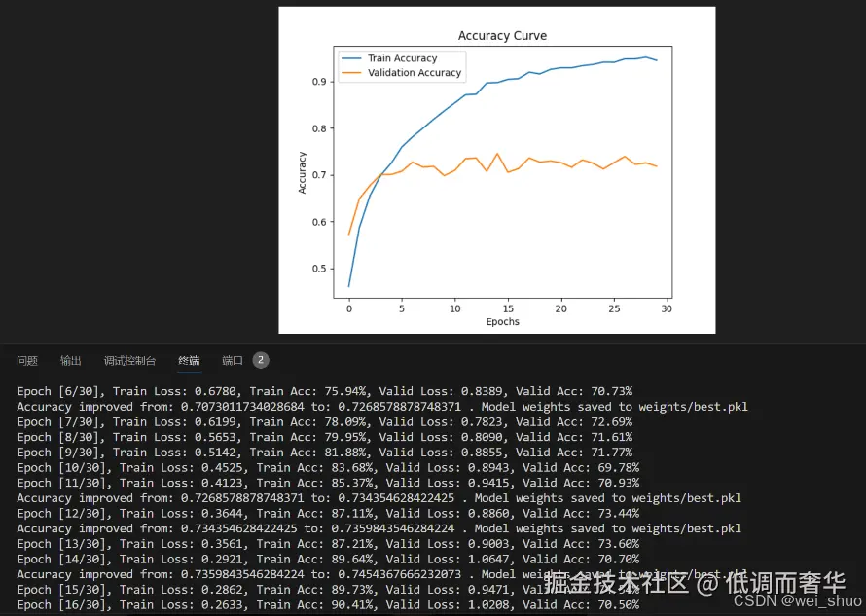
Task: Click the Epoch [16/30] terminal line
Action: pyautogui.click(x=328, y=605)
